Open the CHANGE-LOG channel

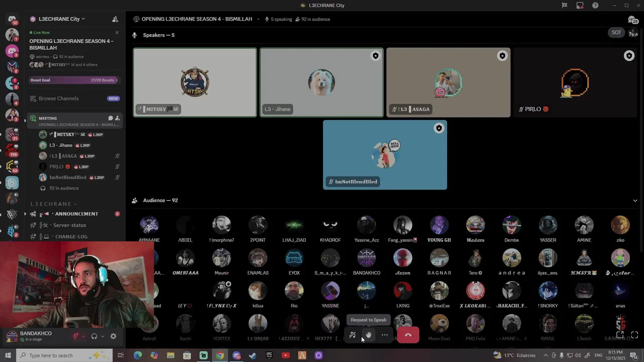click(74, 236)
